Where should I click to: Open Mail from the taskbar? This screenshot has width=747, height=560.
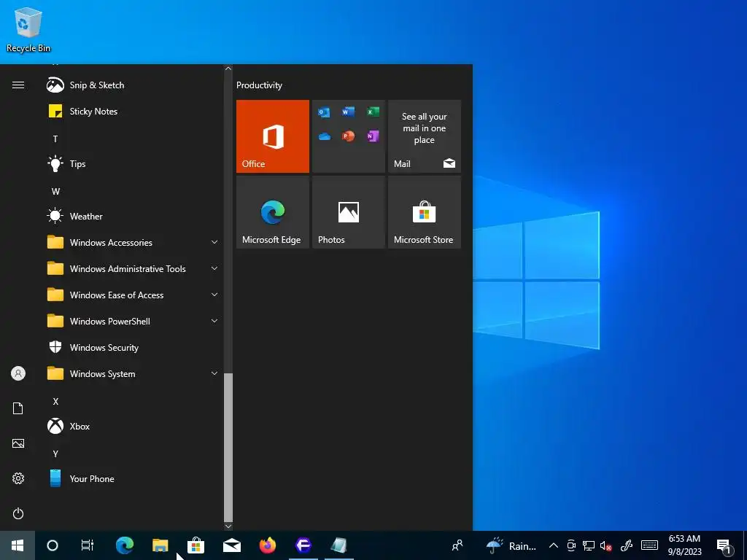231,545
